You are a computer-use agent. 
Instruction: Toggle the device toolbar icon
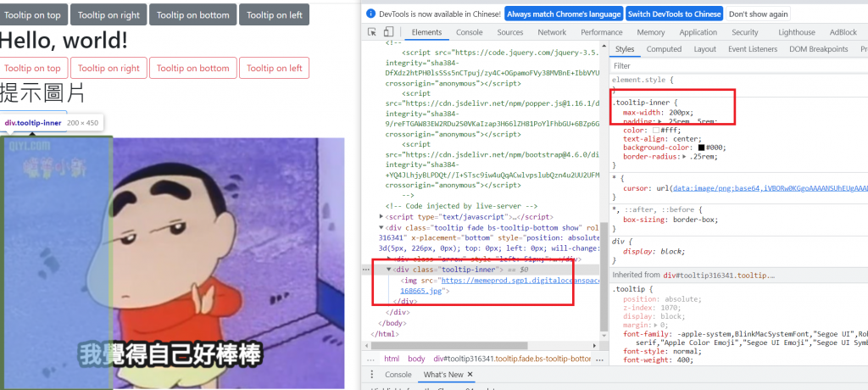[x=388, y=32]
